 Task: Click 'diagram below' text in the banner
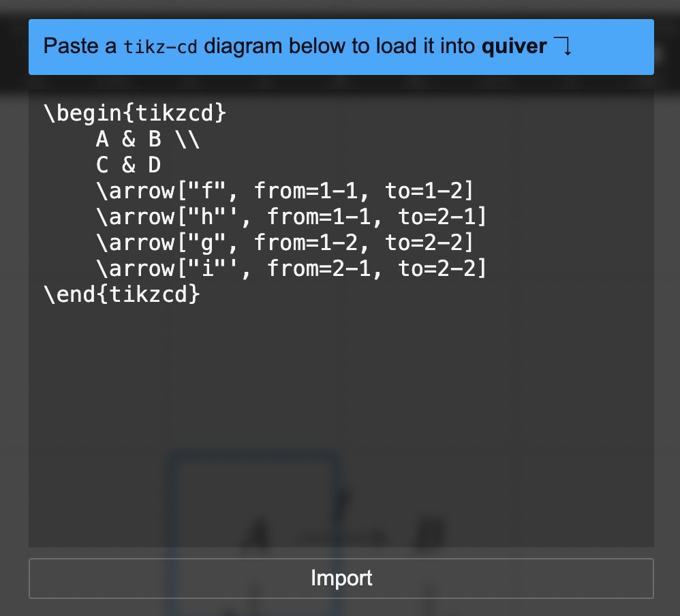275,46
